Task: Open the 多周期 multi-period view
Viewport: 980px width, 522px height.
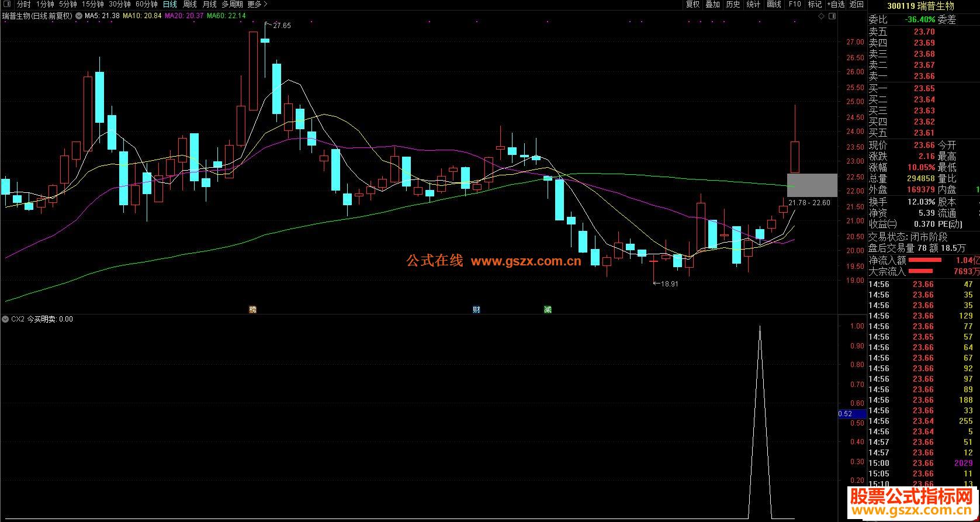Action: pos(232,4)
